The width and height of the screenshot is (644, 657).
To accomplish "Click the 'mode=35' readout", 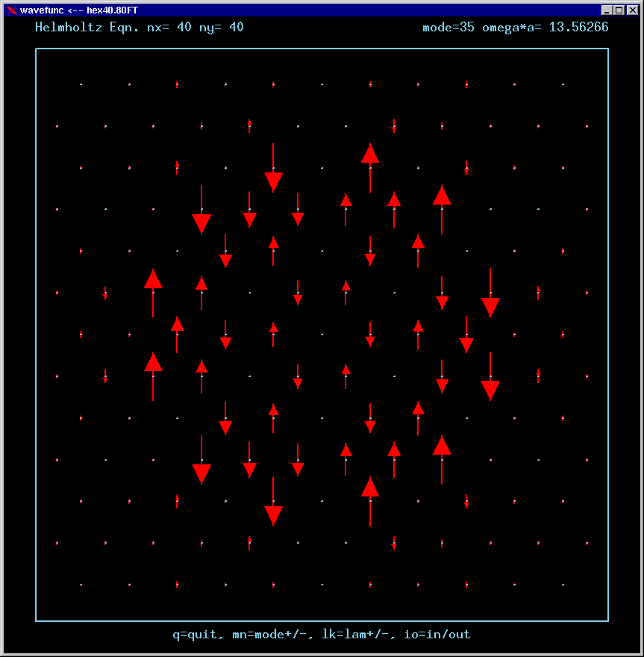I will (446, 28).
